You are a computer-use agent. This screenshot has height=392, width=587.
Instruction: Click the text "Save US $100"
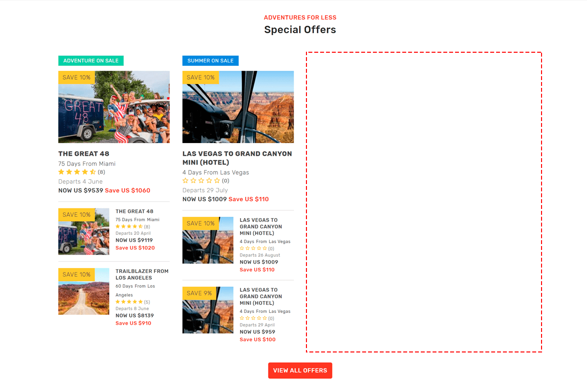pyautogui.click(x=258, y=340)
